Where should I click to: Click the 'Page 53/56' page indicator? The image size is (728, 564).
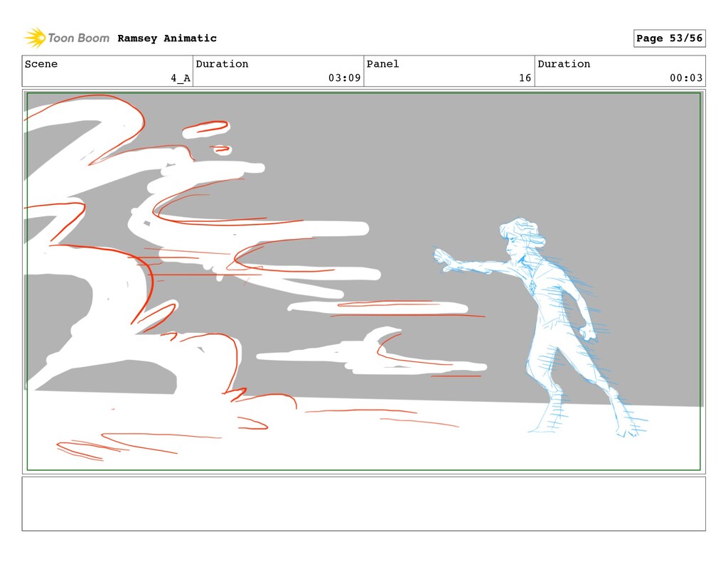tap(670, 38)
